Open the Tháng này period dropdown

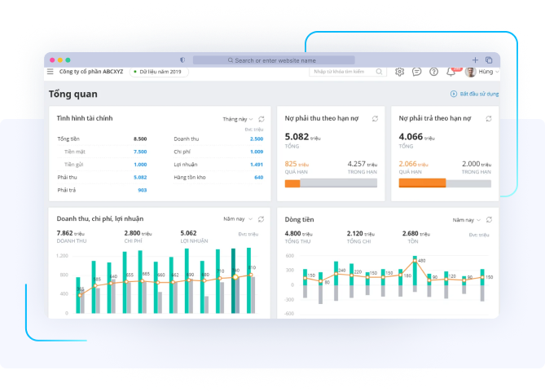pyautogui.click(x=238, y=119)
